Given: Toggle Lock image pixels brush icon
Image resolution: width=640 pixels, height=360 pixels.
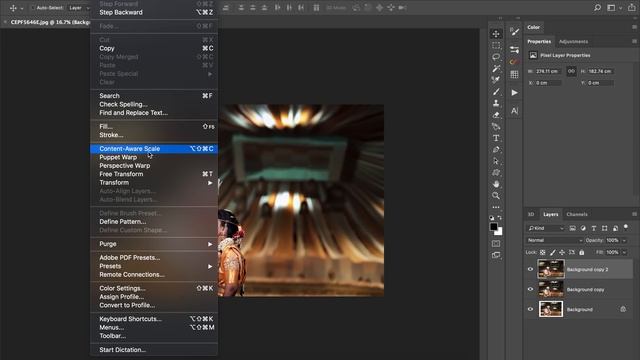Looking at the screenshot, I should [552, 253].
